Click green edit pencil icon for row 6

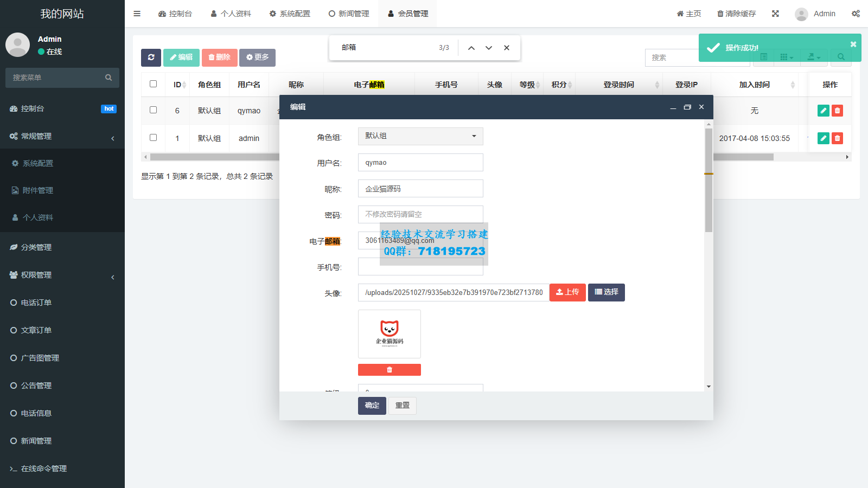pyautogui.click(x=823, y=111)
